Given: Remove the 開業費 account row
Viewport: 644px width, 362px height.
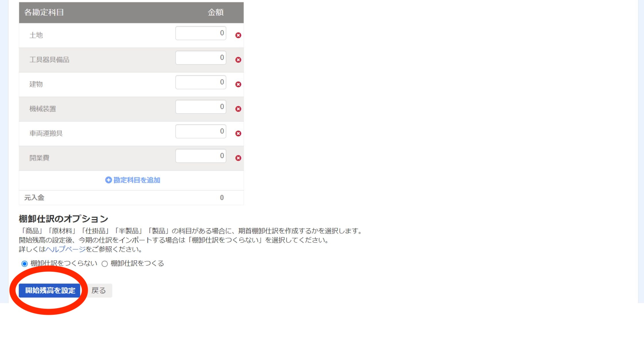Looking at the screenshot, I should [238, 158].
